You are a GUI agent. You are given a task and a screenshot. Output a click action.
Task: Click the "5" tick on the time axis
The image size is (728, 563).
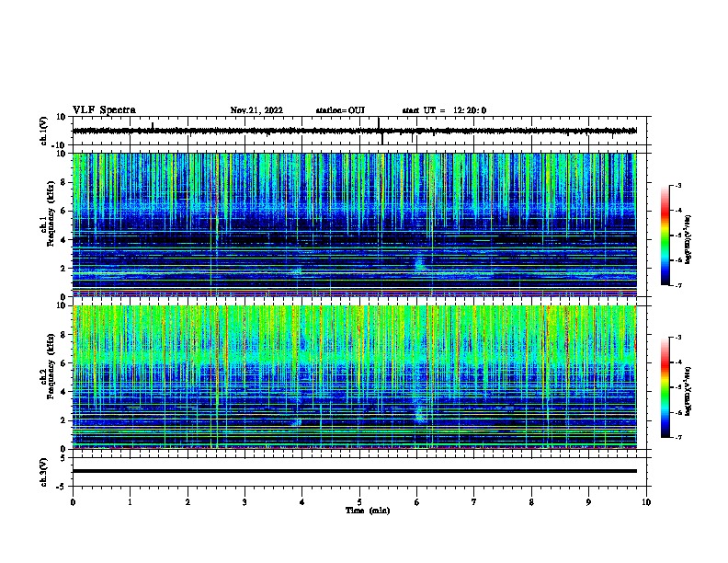(x=359, y=502)
